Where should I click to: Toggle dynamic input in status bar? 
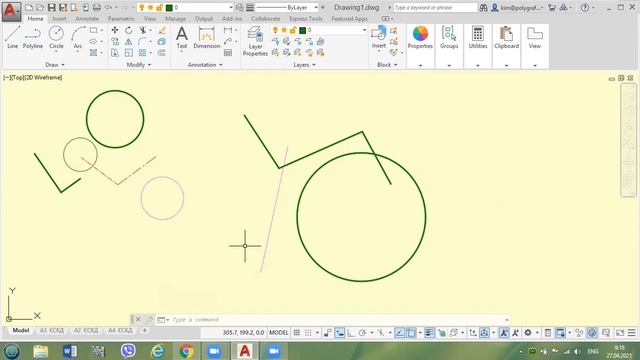pos(340,333)
